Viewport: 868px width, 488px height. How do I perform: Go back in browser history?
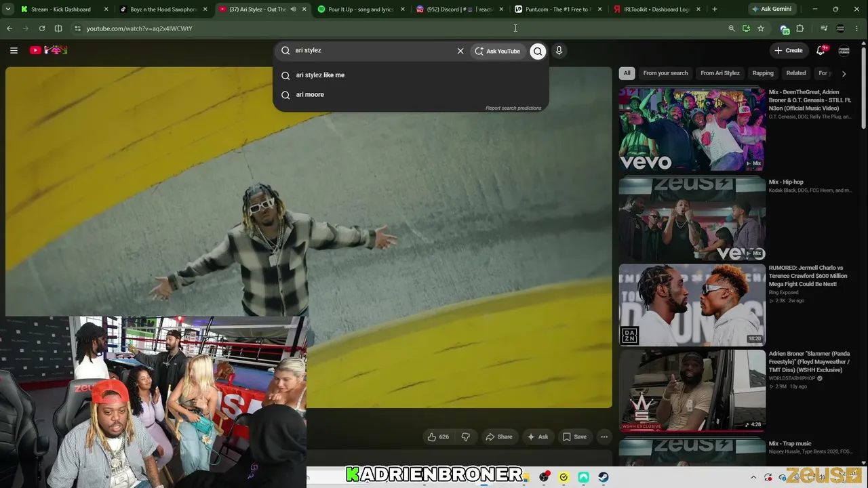tap(9, 28)
